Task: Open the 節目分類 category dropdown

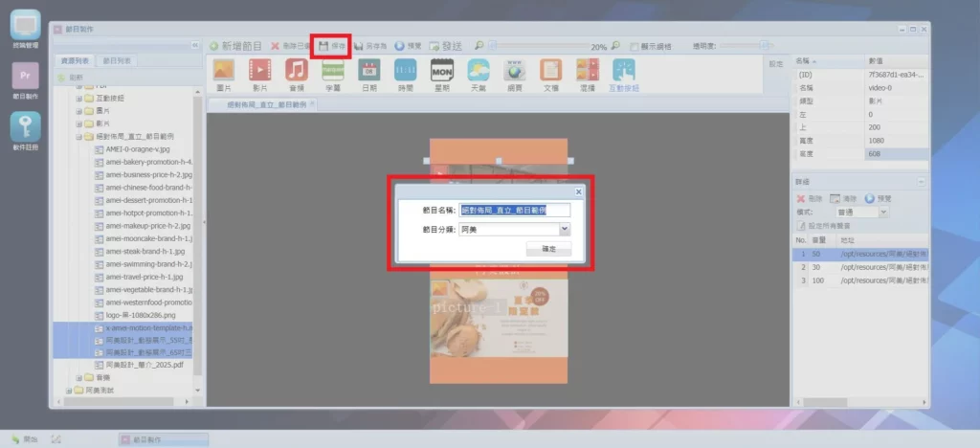Action: point(564,229)
